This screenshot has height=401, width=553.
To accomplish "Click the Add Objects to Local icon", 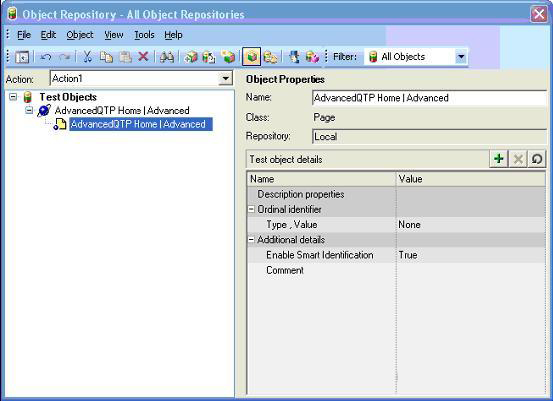I will coord(191,57).
